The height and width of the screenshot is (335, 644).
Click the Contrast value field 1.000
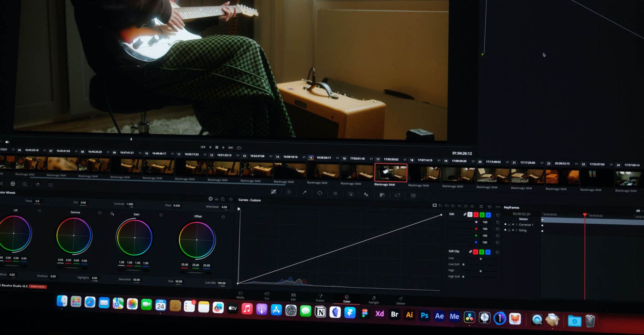(x=130, y=204)
